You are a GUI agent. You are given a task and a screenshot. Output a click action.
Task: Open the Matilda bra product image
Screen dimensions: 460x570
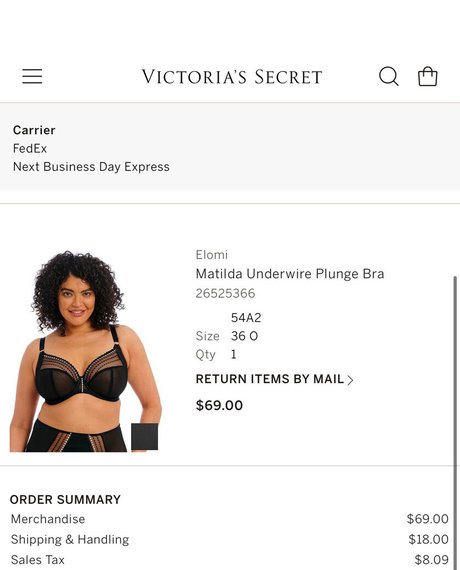pyautogui.click(x=86, y=351)
